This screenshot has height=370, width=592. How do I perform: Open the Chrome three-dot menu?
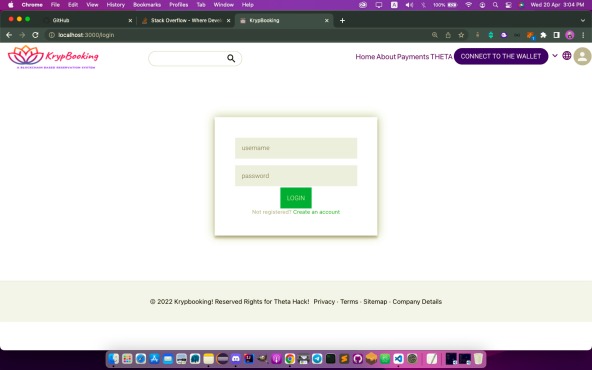(583, 35)
